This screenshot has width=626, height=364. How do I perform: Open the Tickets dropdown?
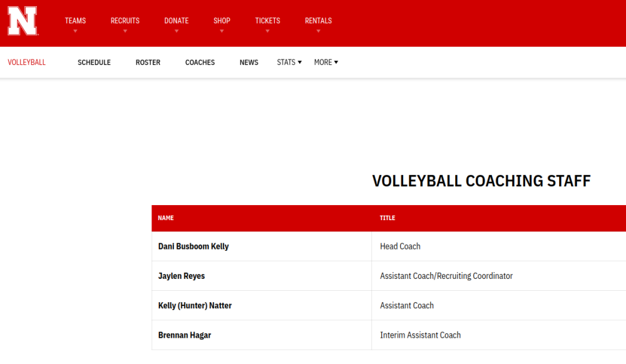[267, 21]
